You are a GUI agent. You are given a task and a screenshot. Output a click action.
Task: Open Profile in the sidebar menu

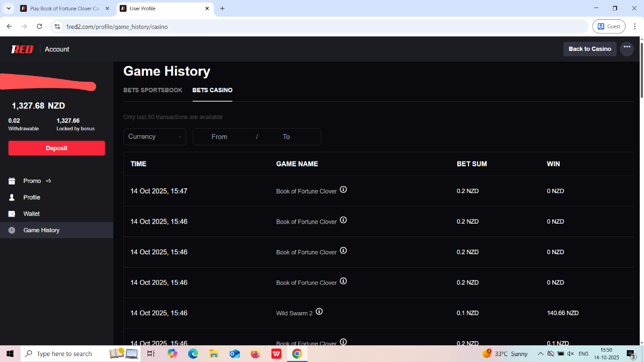click(32, 197)
